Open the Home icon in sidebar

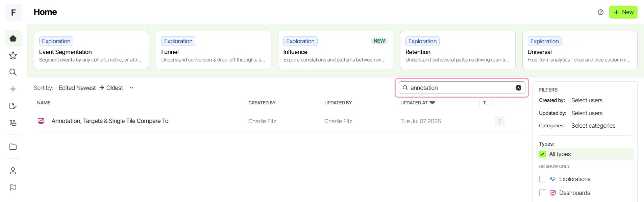pos(13,38)
